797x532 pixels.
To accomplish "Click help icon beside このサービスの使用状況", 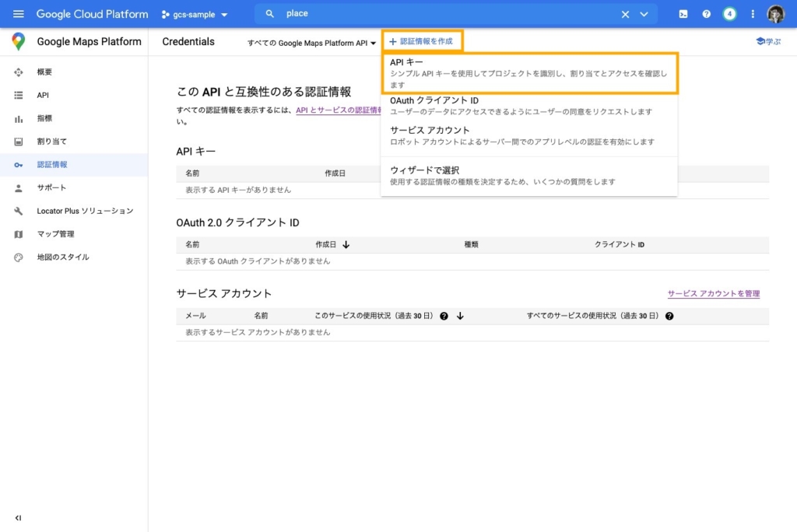I will [444, 316].
